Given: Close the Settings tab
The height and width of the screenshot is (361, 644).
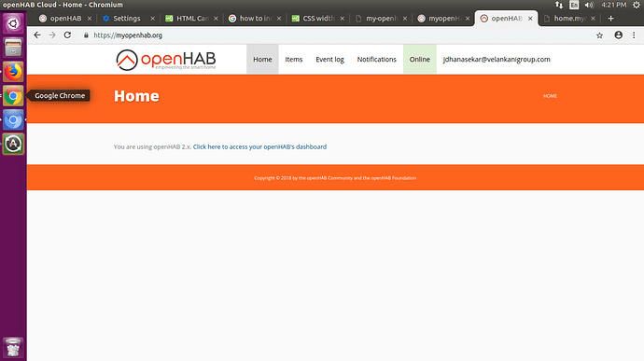Looking at the screenshot, I should [152, 19].
